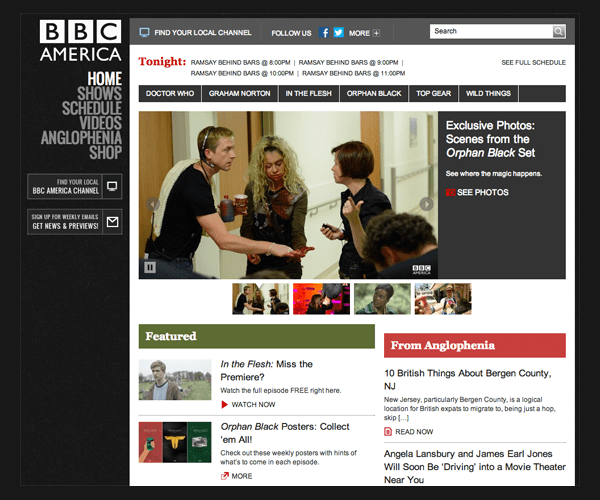Open 10 British Things About Bergen County article
The height and width of the screenshot is (500, 600).
click(x=468, y=379)
